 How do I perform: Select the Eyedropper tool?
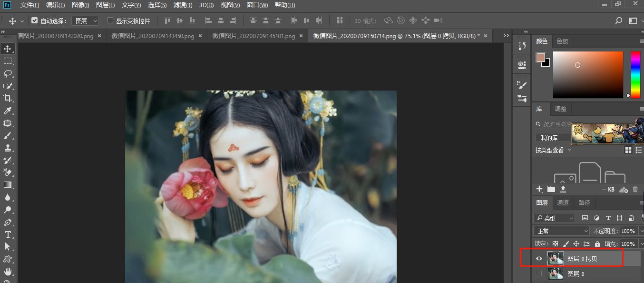click(x=8, y=111)
